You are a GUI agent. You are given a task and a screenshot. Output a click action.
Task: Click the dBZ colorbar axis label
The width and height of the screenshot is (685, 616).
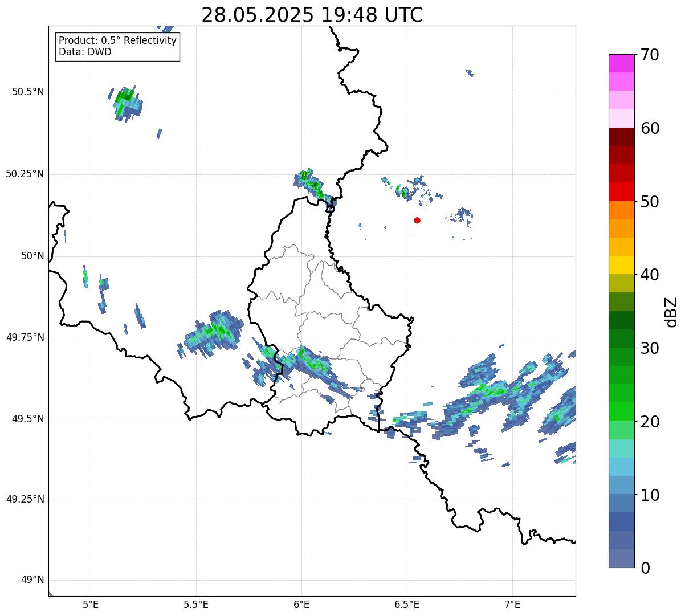[x=671, y=312]
